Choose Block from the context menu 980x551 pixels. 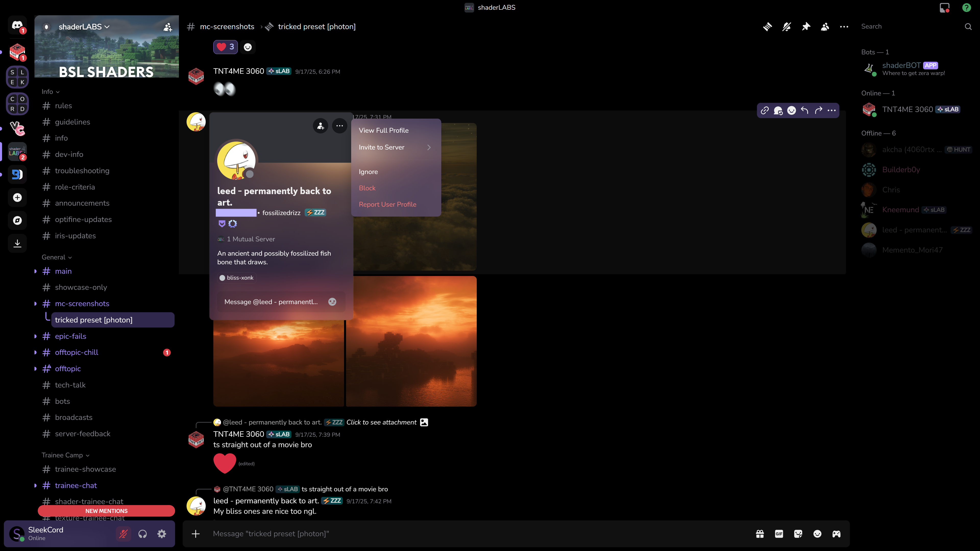[367, 188]
